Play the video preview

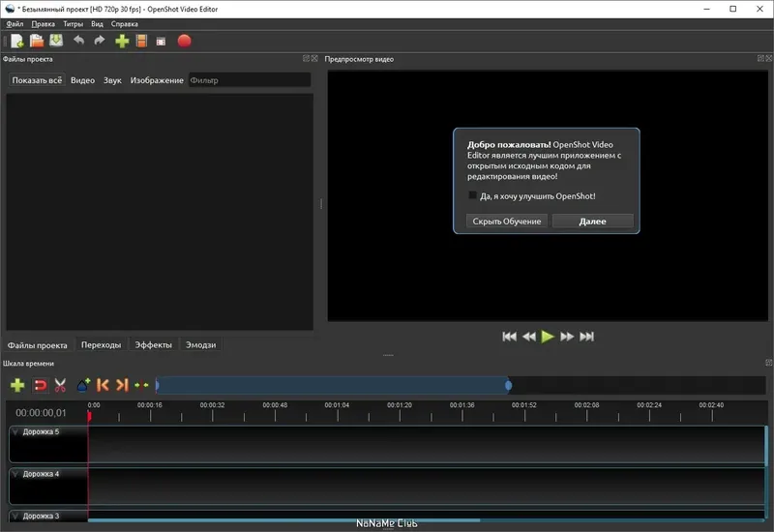point(548,337)
